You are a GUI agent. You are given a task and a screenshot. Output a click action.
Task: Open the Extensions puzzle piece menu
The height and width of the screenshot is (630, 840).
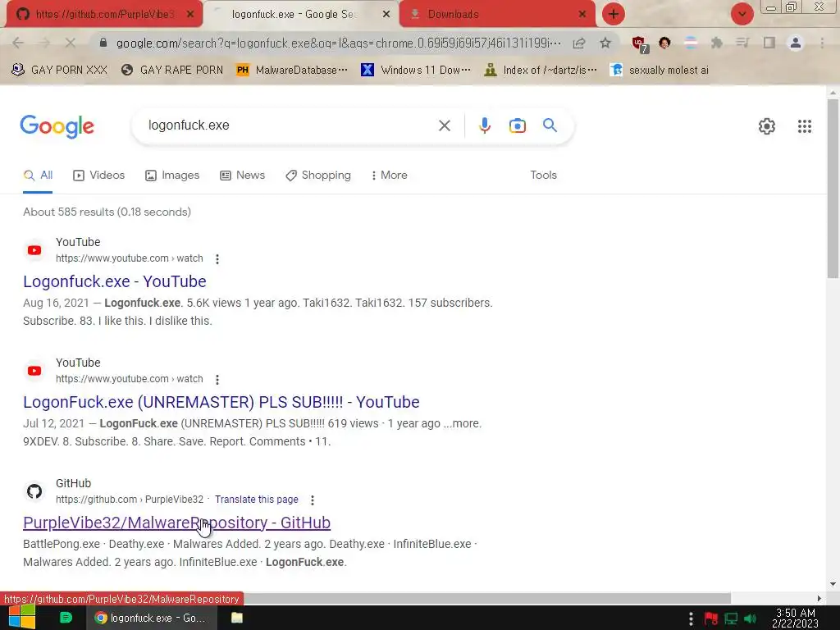tap(716, 43)
